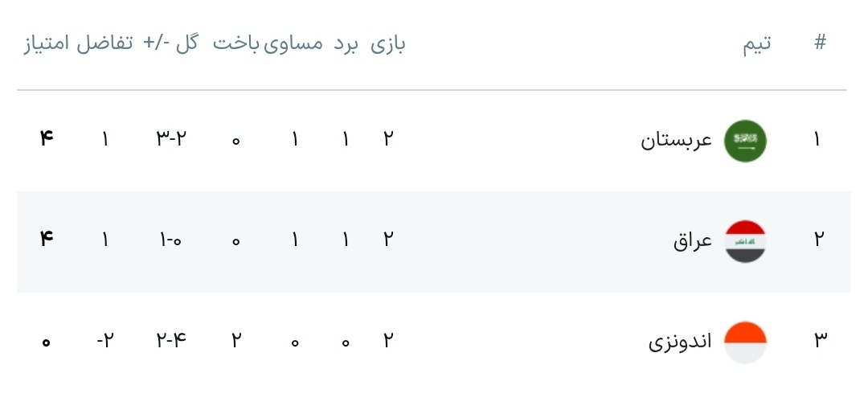The image size is (868, 406).
Task: Click the # rank column header
Action: (x=819, y=43)
